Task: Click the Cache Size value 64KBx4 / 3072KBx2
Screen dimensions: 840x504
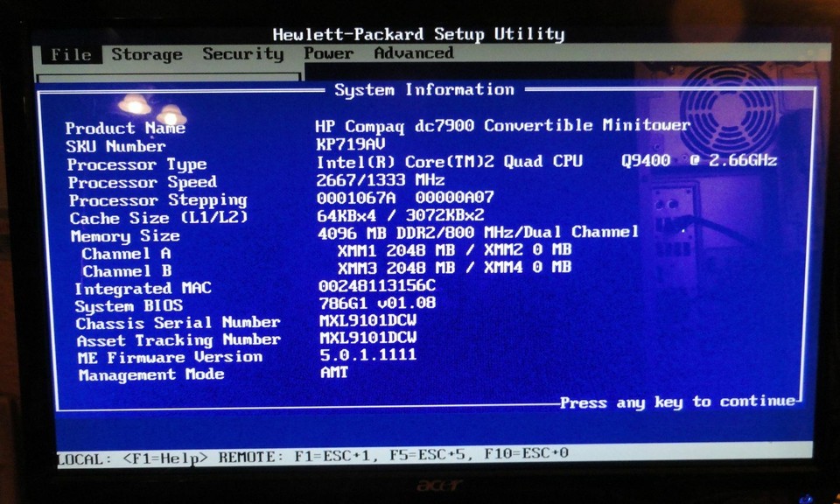Action: (x=401, y=215)
